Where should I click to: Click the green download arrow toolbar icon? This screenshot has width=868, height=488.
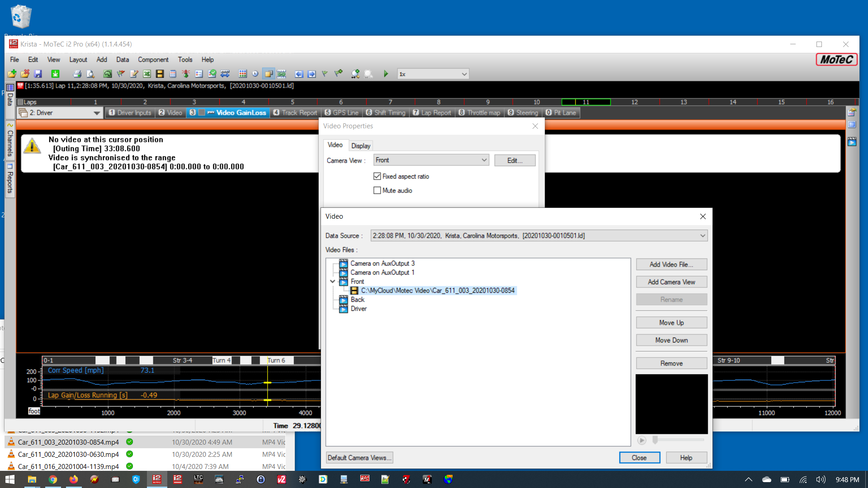[55, 74]
